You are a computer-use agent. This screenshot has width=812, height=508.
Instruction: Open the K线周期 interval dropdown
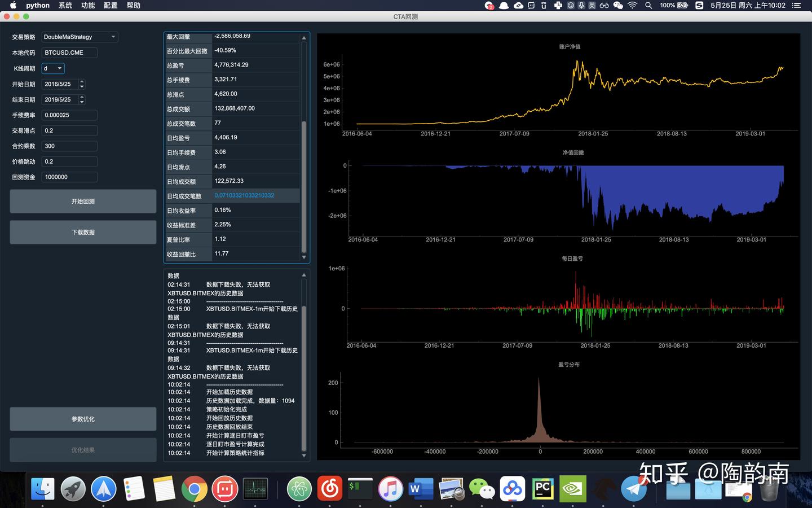53,68
